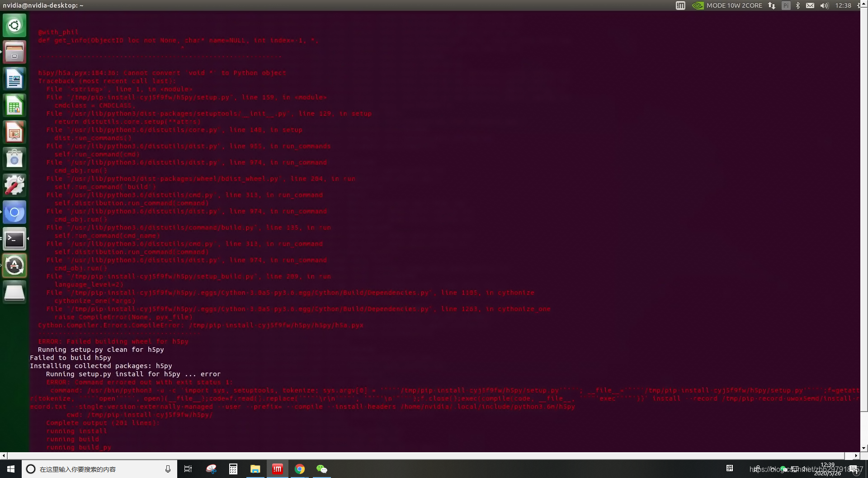Open the Files manager from the launcher
Screen dimensions: 868x478
click(14, 52)
